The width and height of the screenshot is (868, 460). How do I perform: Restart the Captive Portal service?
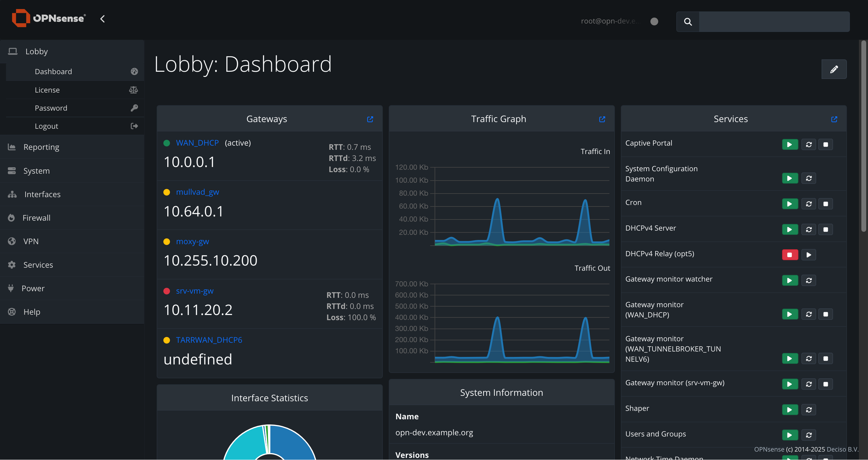pyautogui.click(x=809, y=145)
